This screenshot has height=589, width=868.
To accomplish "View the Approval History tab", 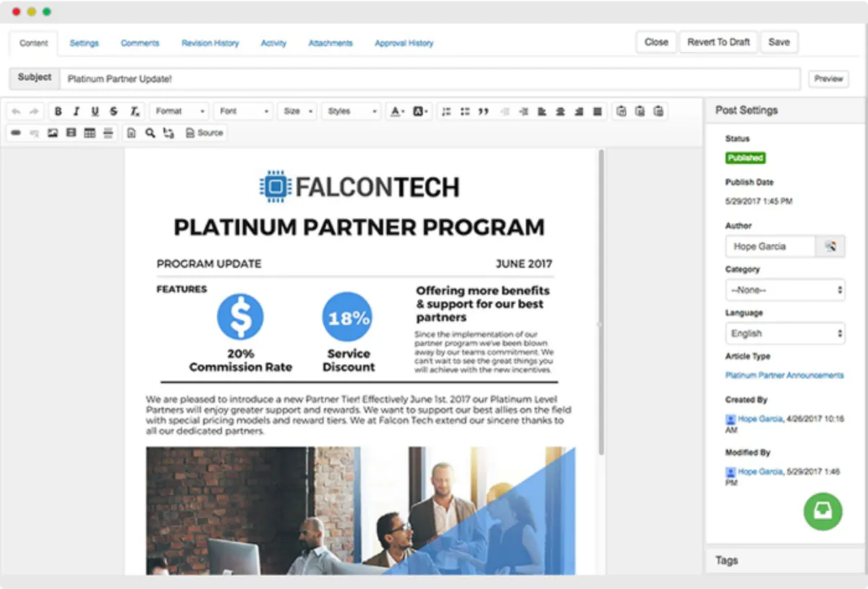I will [404, 43].
